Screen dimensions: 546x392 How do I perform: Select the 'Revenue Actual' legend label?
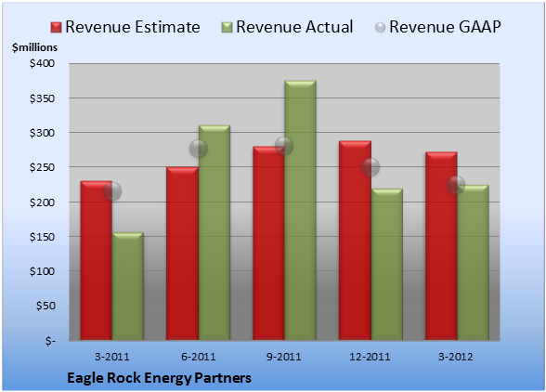pyautogui.click(x=294, y=27)
